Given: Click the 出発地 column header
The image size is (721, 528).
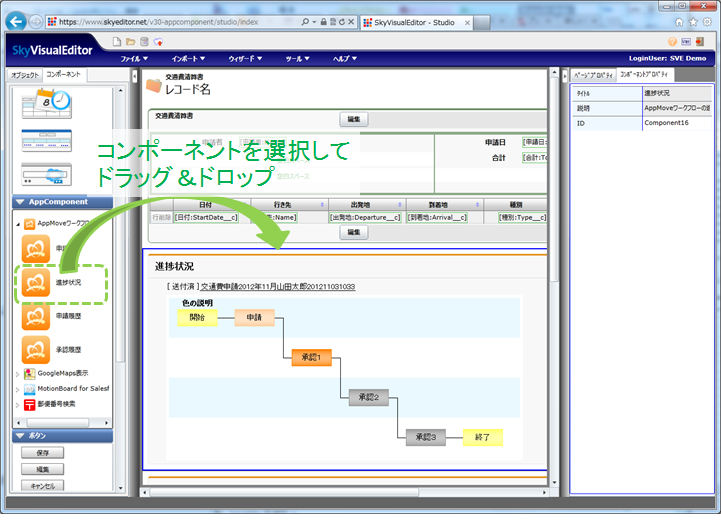Looking at the screenshot, I should coord(366,205).
